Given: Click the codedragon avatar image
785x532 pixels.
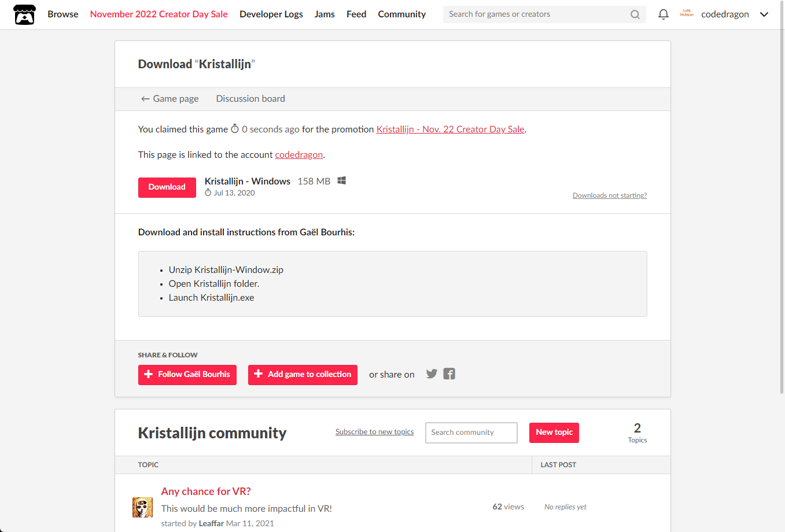Looking at the screenshot, I should [687, 14].
